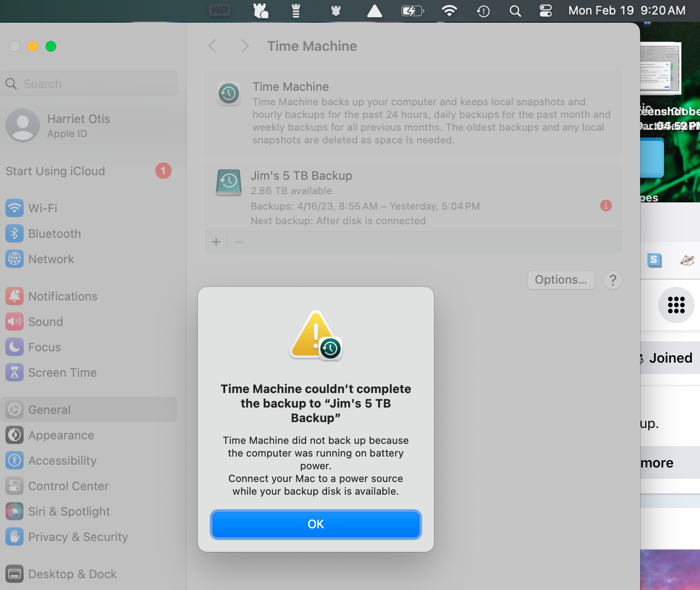Image resolution: width=700 pixels, height=590 pixels.
Task: Click the 2.86 TB available text
Action: (x=291, y=191)
